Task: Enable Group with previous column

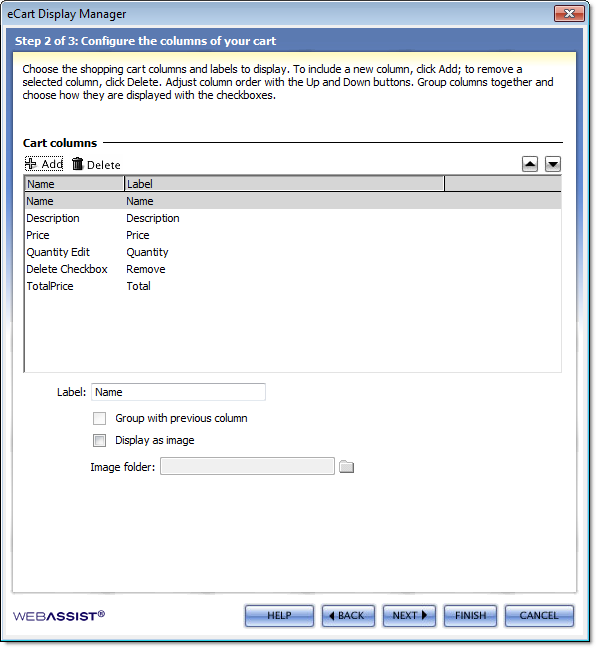Action: click(x=99, y=418)
